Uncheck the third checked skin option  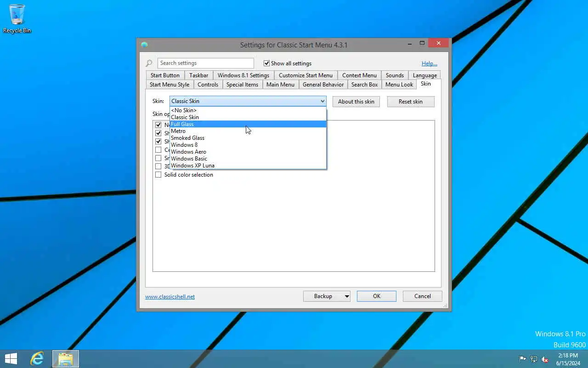(158, 142)
